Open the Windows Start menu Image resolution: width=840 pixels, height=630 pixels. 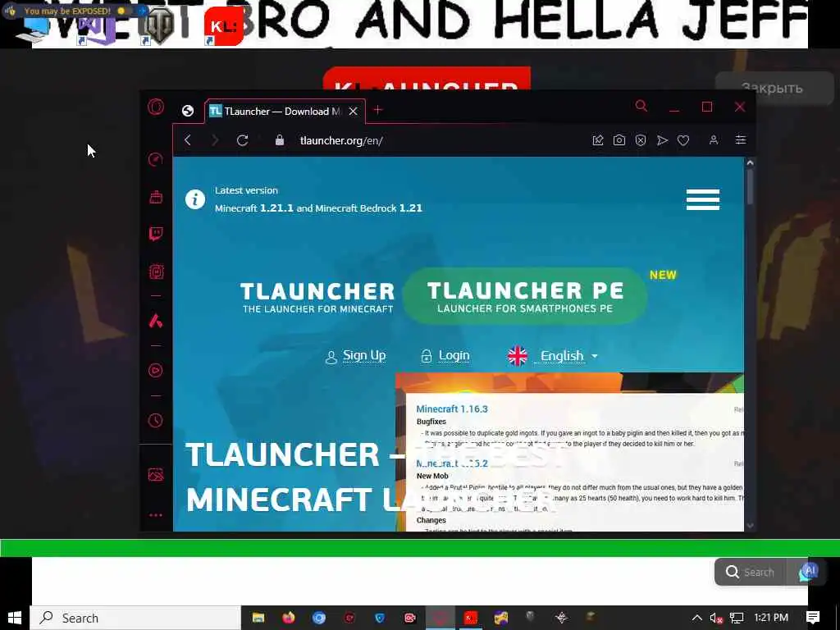click(x=15, y=618)
